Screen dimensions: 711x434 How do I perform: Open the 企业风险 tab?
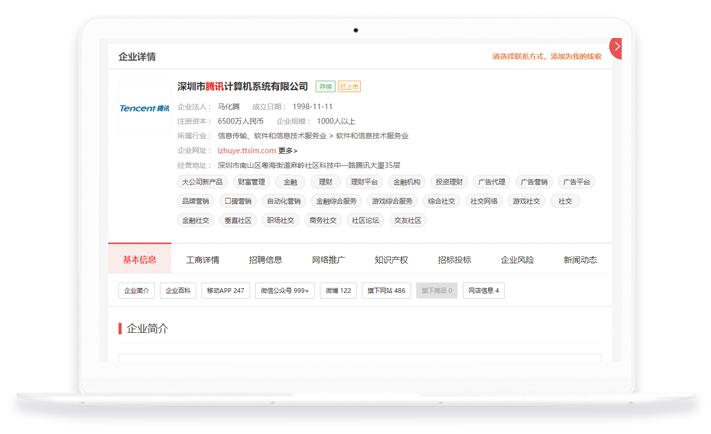(517, 260)
